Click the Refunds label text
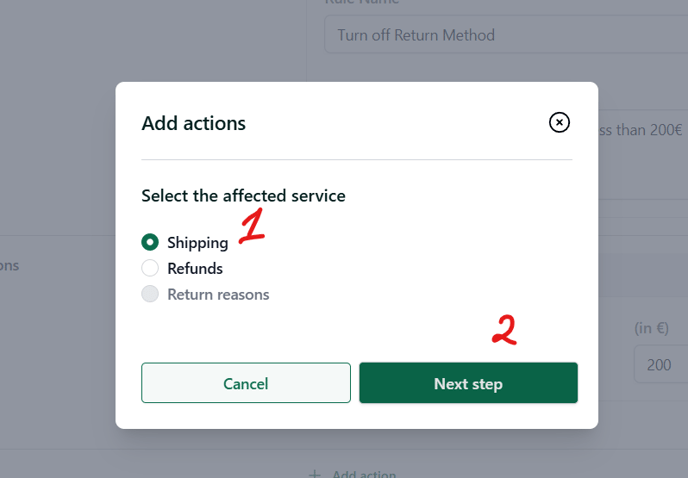This screenshot has height=478, width=688. [x=195, y=268]
